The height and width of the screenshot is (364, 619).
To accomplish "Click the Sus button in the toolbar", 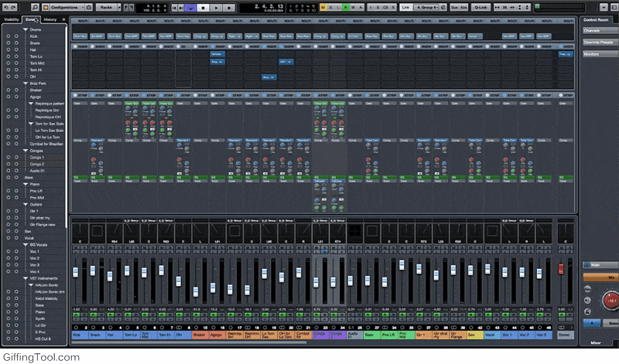I will (x=454, y=7).
